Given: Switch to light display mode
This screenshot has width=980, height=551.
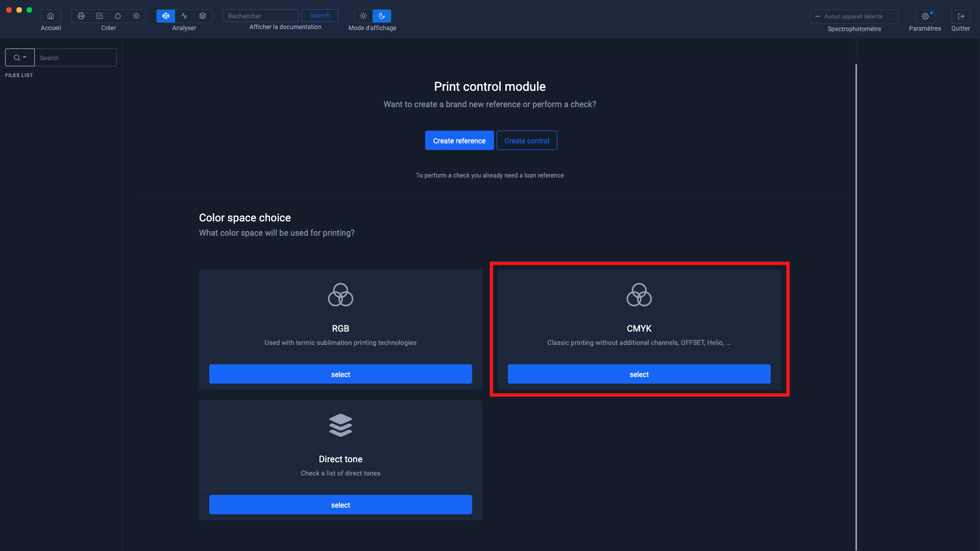Looking at the screenshot, I should pos(363,16).
